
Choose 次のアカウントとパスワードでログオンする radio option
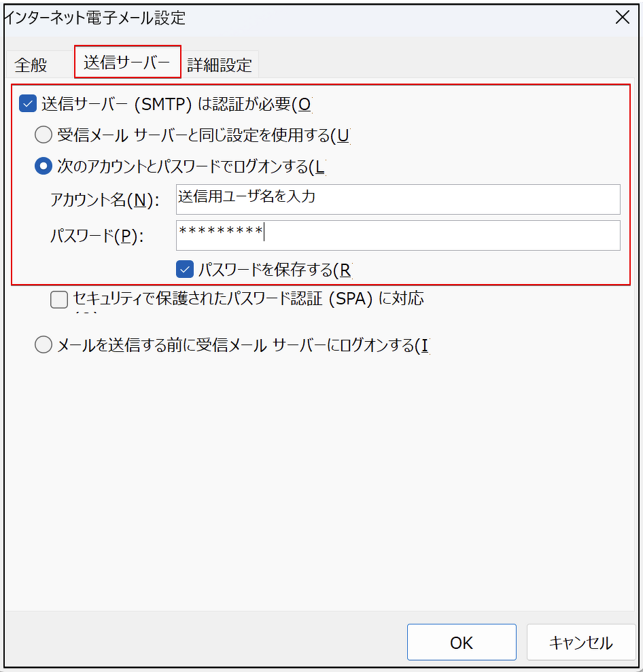(x=44, y=166)
